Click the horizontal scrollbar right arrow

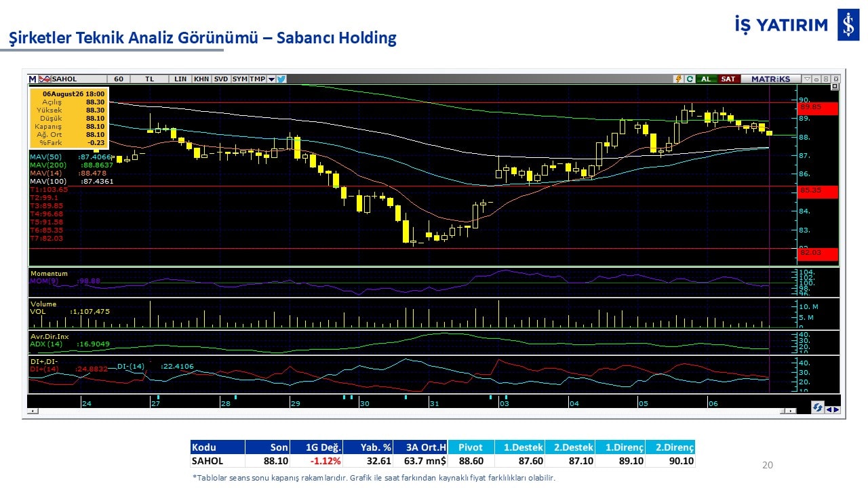pos(791,411)
